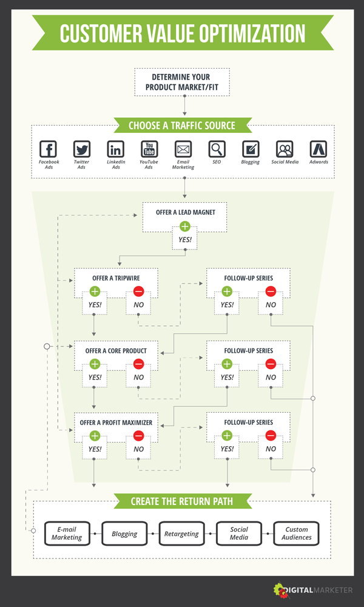Click the E-mail Marketing return path box
Image resolution: width=364 pixels, height=607 pixels.
[67, 534]
